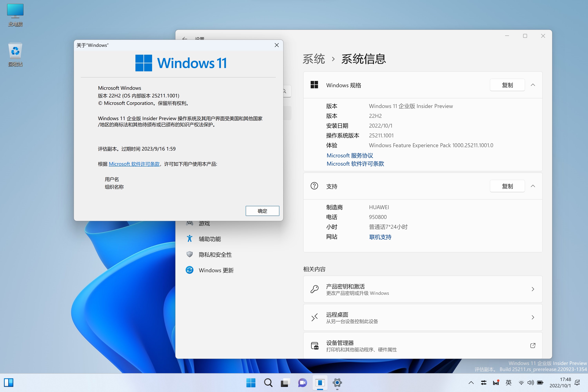This screenshot has height=392, width=588.
Task: Click the 普通话7*24小时 hours value
Action: click(388, 227)
